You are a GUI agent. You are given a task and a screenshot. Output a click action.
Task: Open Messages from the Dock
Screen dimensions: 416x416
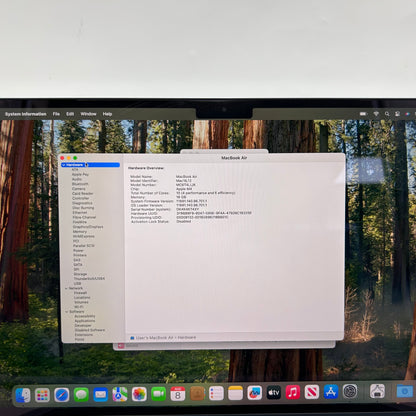(x=81, y=395)
